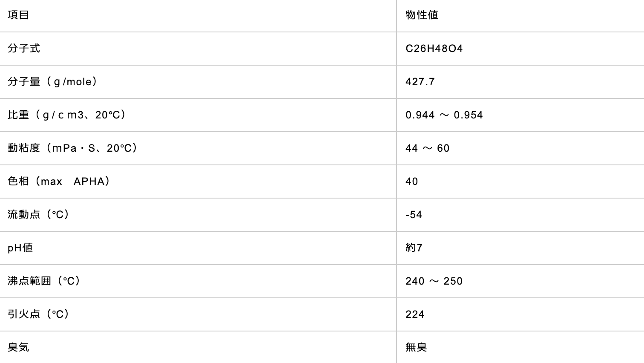Select the 流動点（℃） label
Image resolution: width=644 pixels, height=363 pixels.
tap(39, 214)
